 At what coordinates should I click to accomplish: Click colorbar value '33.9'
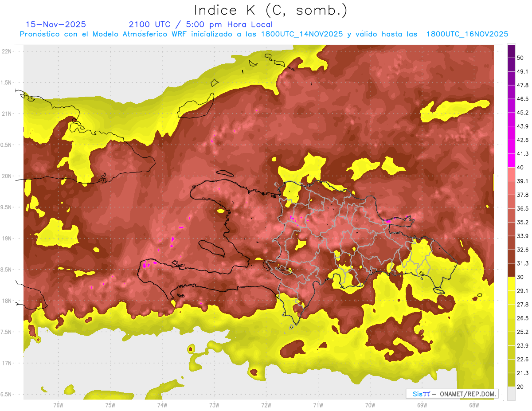coord(522,236)
